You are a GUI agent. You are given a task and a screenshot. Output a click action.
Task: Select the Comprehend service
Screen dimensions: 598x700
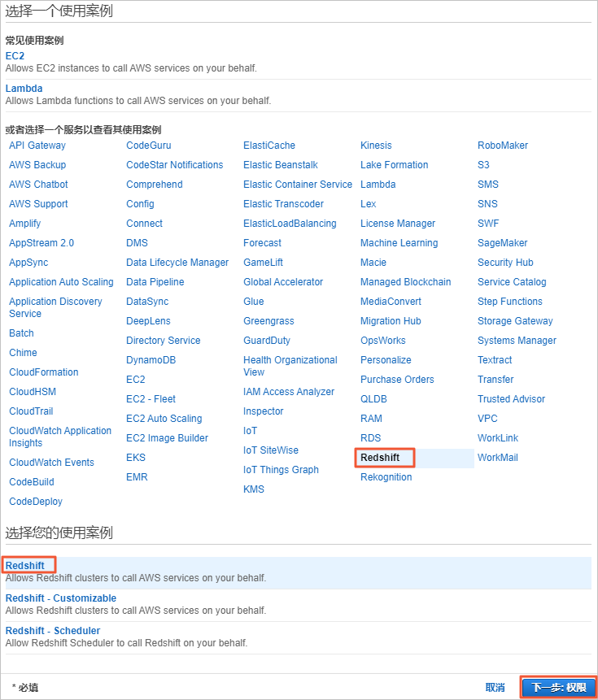[155, 185]
